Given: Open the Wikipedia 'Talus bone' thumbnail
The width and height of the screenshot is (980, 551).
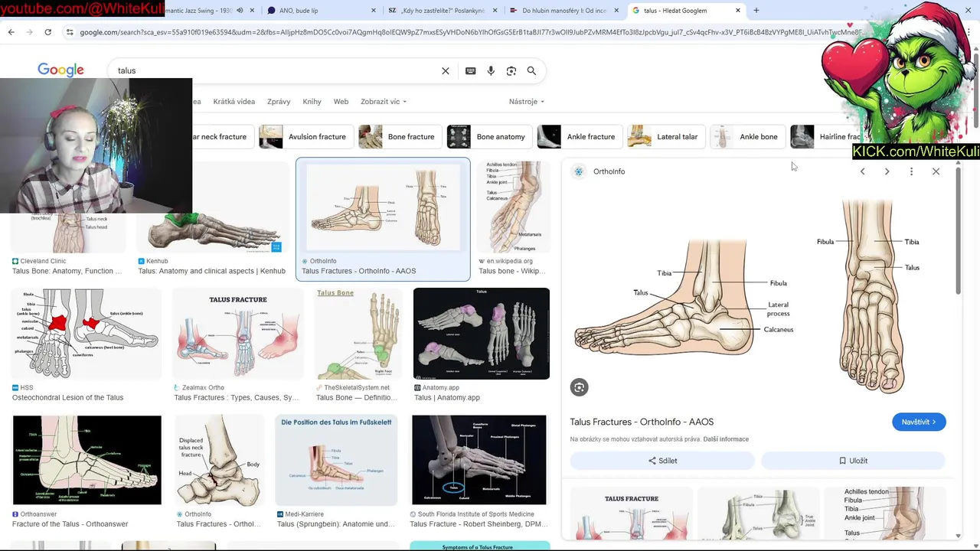Looking at the screenshot, I should 513,207.
